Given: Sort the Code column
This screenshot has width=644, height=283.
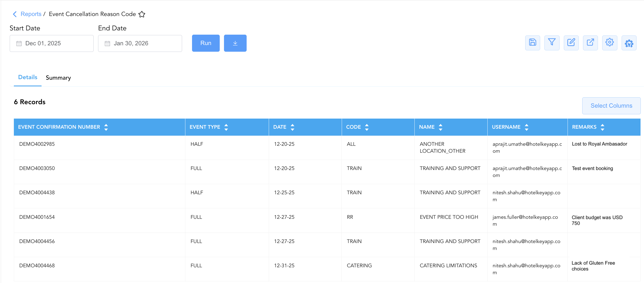Looking at the screenshot, I should [x=367, y=127].
